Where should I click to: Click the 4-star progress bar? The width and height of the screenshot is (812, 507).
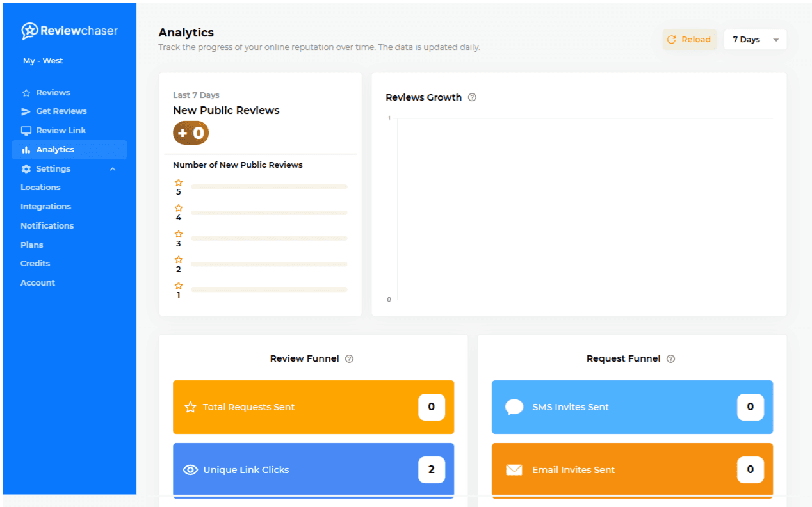click(x=269, y=213)
